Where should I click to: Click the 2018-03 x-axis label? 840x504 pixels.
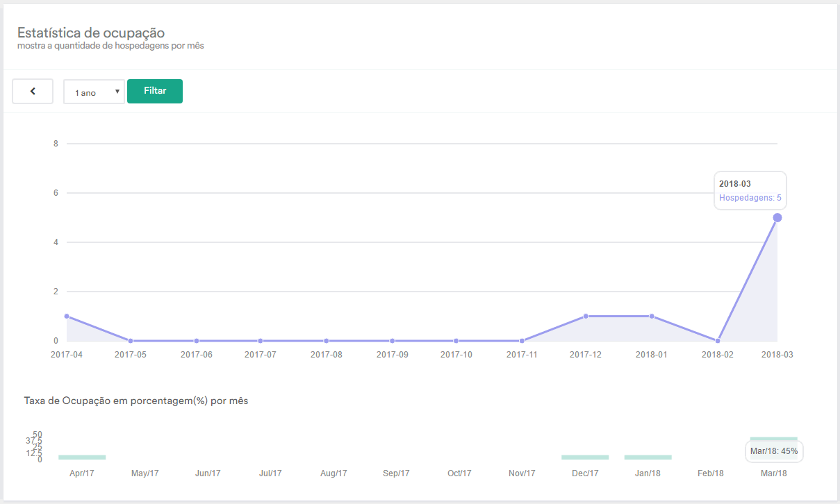777,354
